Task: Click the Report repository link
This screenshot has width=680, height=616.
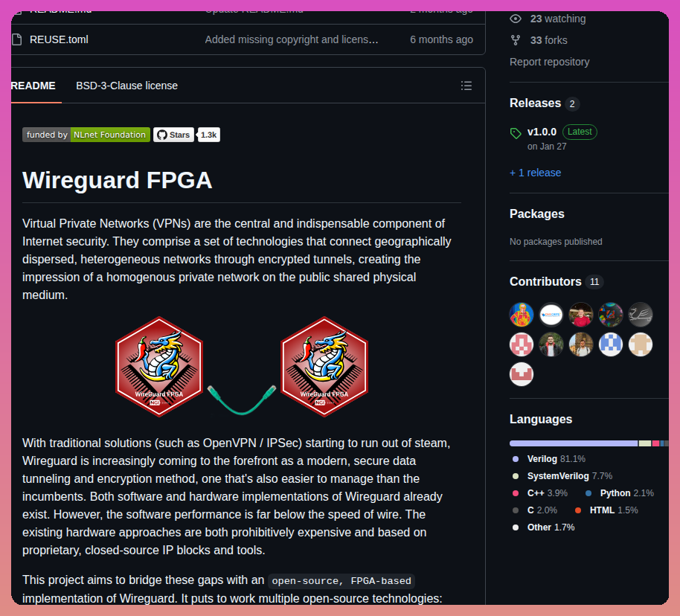Action: click(x=550, y=62)
